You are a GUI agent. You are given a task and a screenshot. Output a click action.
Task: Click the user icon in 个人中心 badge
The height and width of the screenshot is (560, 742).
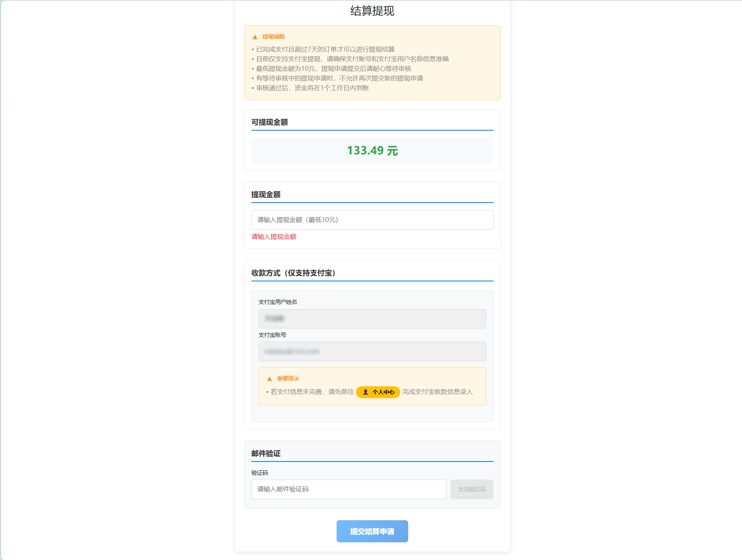coord(366,392)
